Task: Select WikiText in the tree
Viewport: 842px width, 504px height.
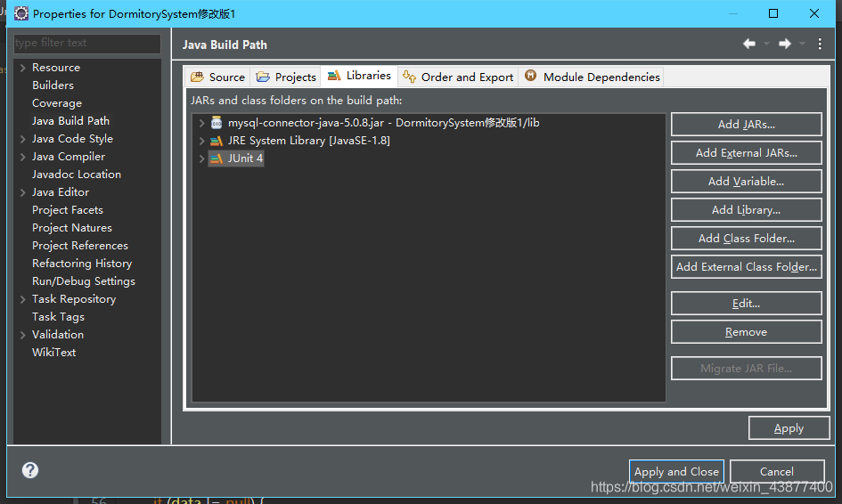Action: 53,353
